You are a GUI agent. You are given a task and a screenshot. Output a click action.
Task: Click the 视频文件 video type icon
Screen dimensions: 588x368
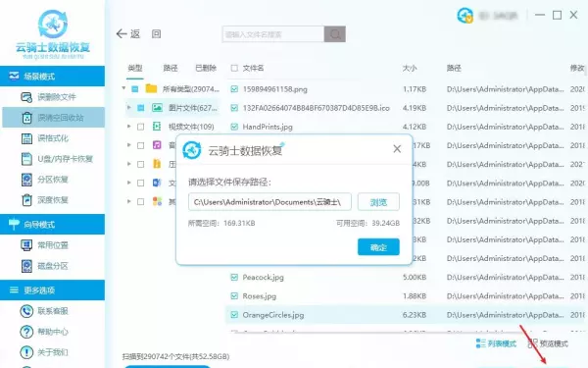[x=157, y=127]
